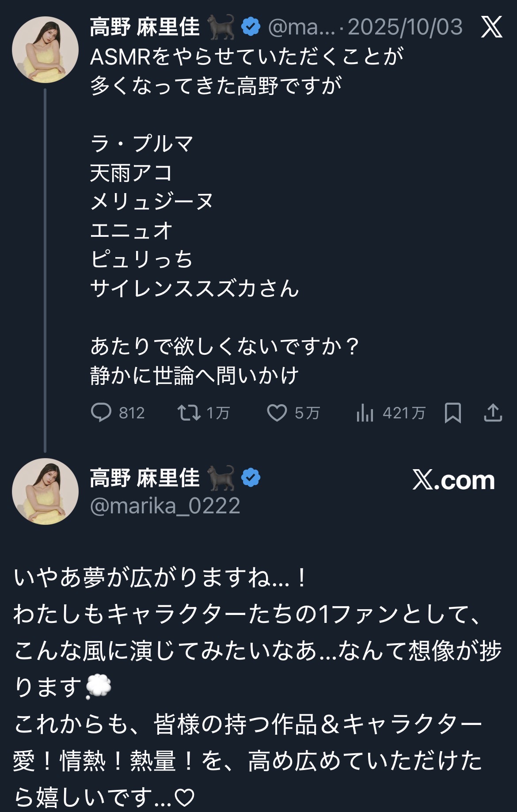
Task: Open 高野 麻里佳 name on the reply post
Action: pyautogui.click(x=145, y=478)
